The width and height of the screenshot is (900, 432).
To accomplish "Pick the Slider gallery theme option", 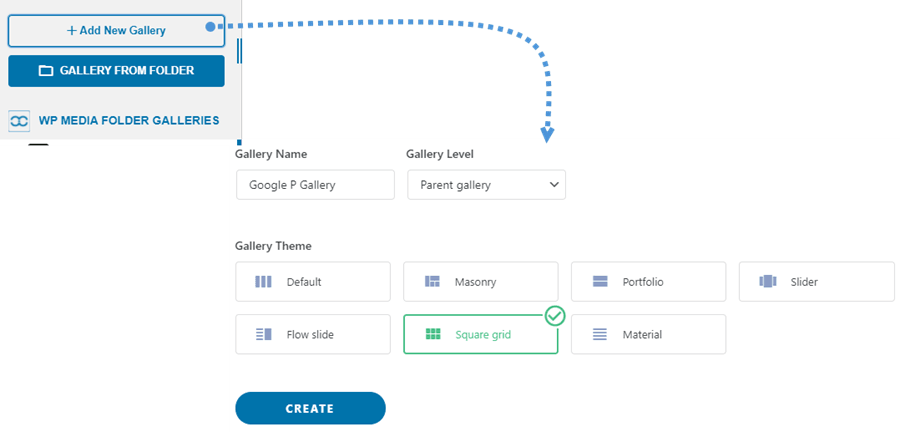I will (816, 282).
